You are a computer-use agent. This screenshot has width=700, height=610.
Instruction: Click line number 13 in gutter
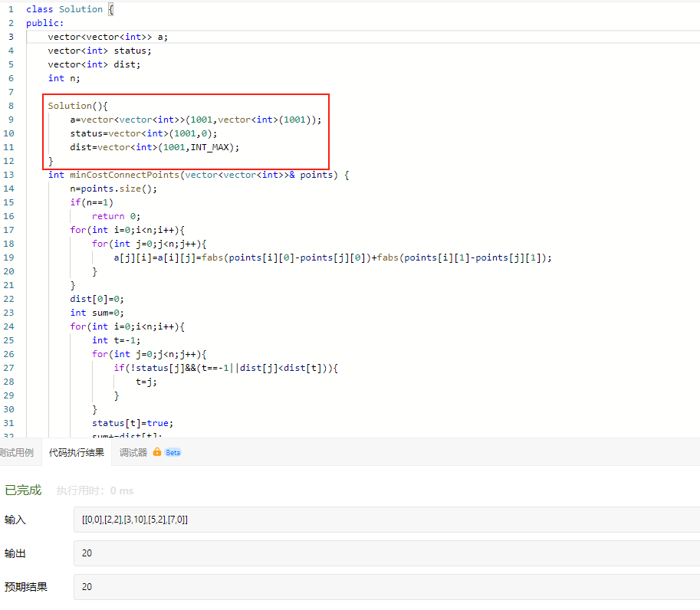[x=9, y=175]
